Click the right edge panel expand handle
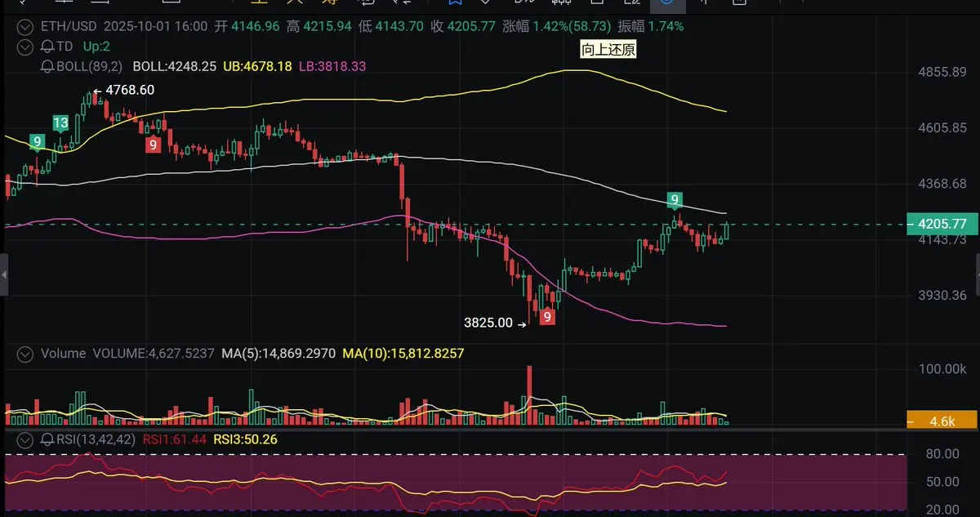This screenshot has height=517, width=980. (x=977, y=274)
